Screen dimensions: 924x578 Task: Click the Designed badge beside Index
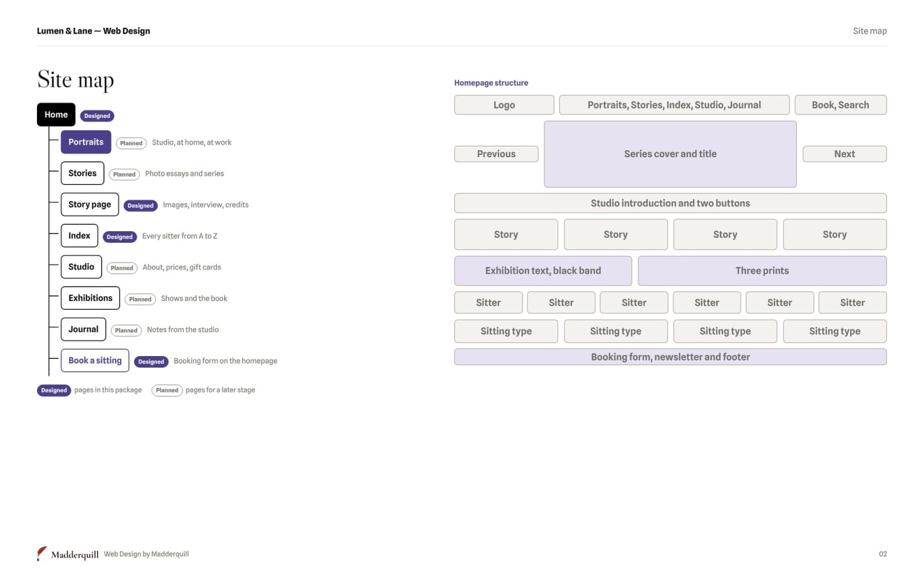point(120,237)
